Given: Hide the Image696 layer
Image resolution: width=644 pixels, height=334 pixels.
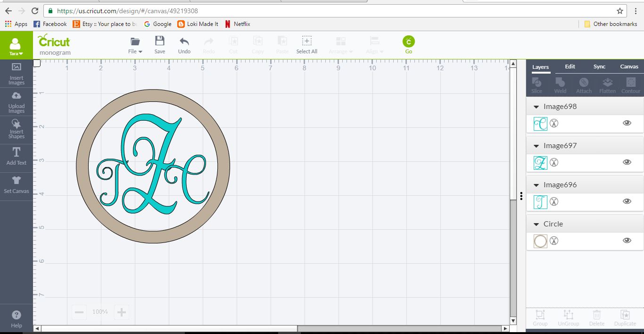Looking at the screenshot, I should click(x=627, y=201).
